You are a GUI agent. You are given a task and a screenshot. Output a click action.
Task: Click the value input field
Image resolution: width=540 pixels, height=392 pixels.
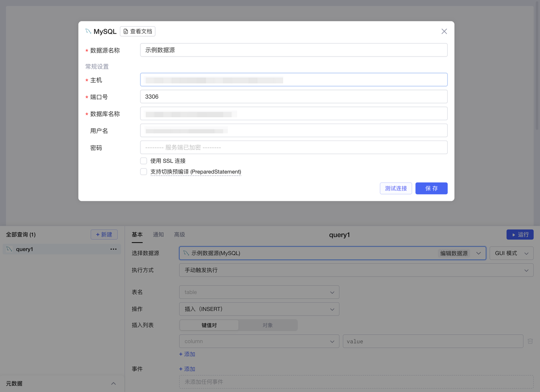433,341
